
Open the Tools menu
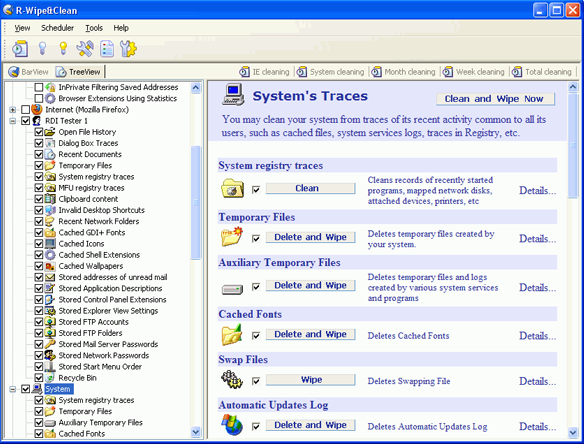click(x=94, y=28)
